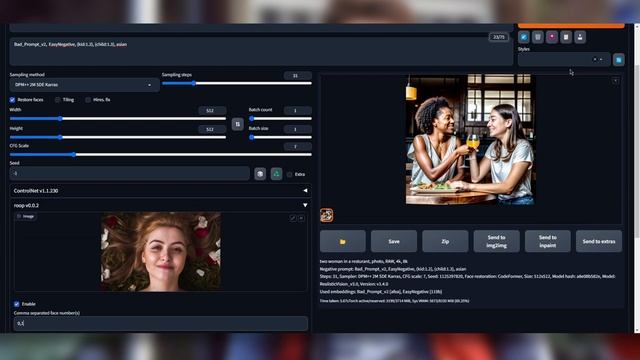The height and width of the screenshot is (360, 640).
Task: Remove the roop source image with X icon
Action: (301, 218)
